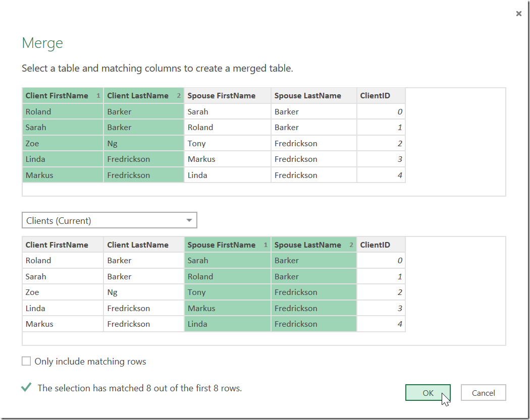This screenshot has width=530, height=420.
Task: Select Spouse FirstName header in top table
Action: coord(227,96)
